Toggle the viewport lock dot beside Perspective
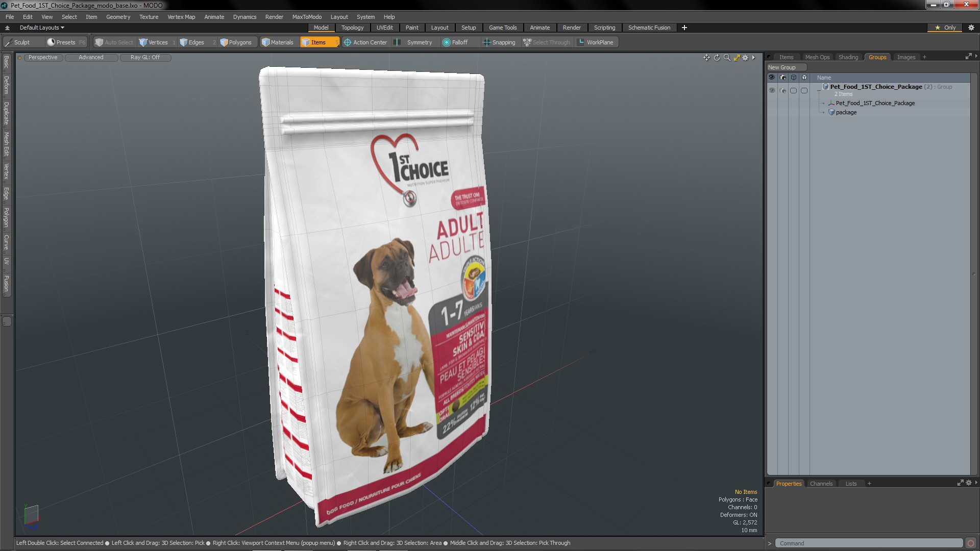 pos(19,58)
